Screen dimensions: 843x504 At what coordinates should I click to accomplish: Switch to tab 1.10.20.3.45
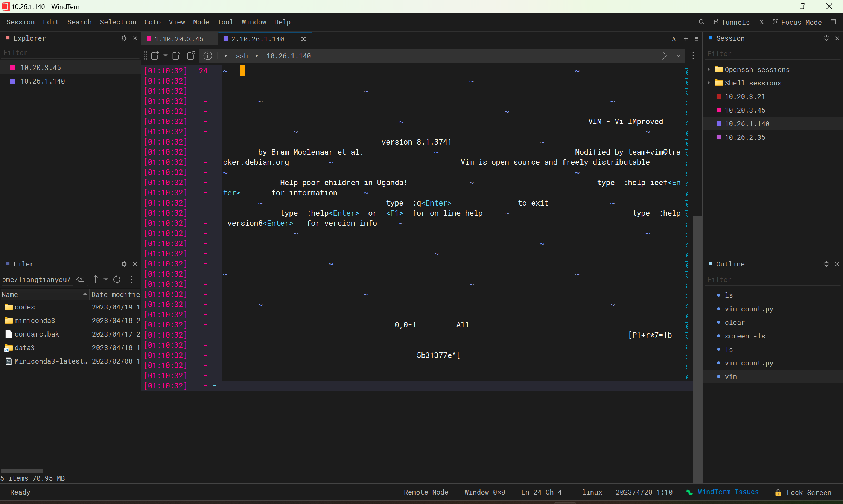(179, 39)
